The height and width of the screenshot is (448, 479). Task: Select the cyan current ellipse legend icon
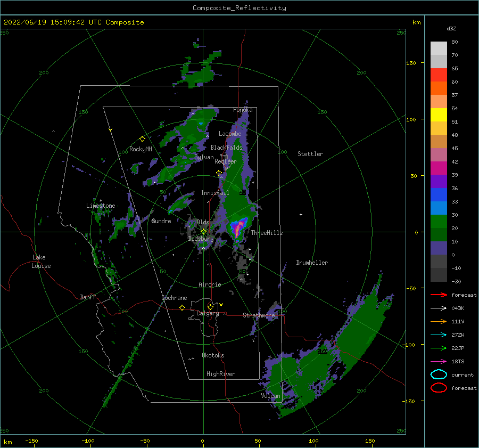pyautogui.click(x=439, y=374)
